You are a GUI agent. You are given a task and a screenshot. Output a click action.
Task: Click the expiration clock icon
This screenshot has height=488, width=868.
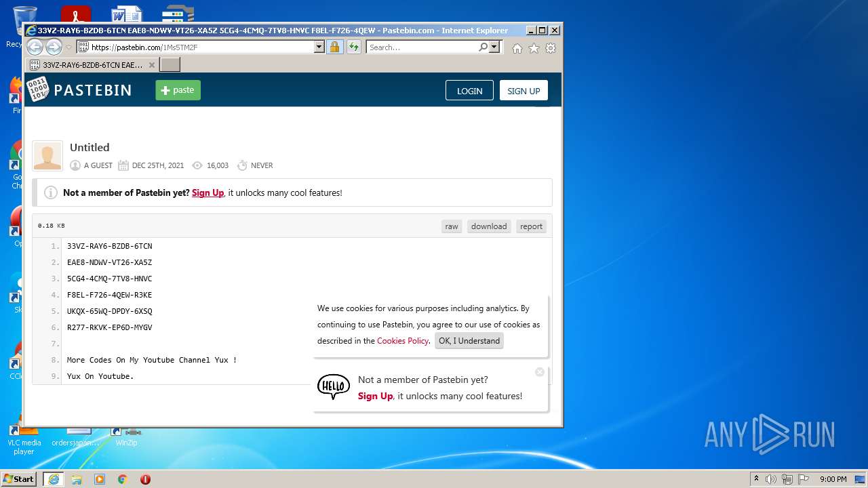click(x=241, y=165)
